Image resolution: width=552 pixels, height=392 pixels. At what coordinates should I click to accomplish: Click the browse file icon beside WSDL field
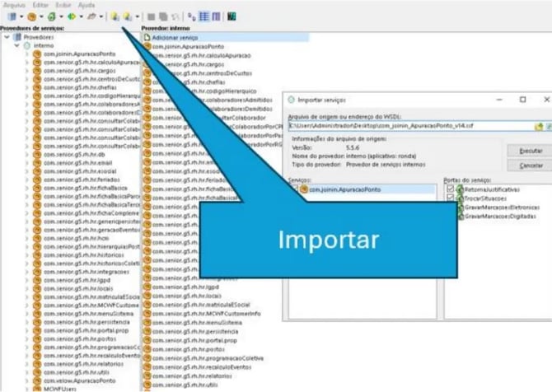tap(537, 126)
